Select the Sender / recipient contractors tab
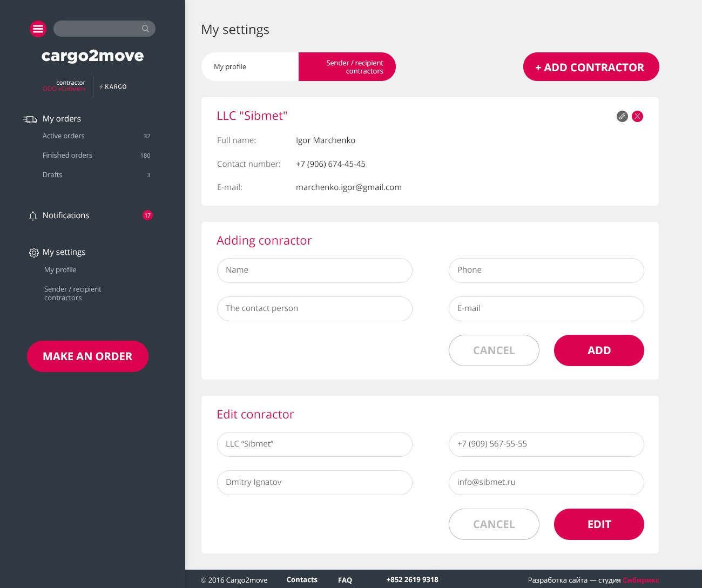 pyautogui.click(x=347, y=67)
